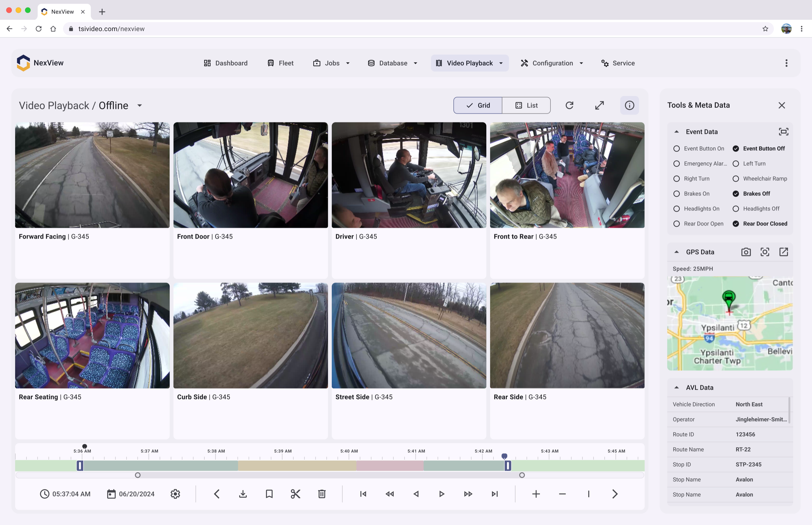Click the start clip handle on timeline

click(80, 466)
